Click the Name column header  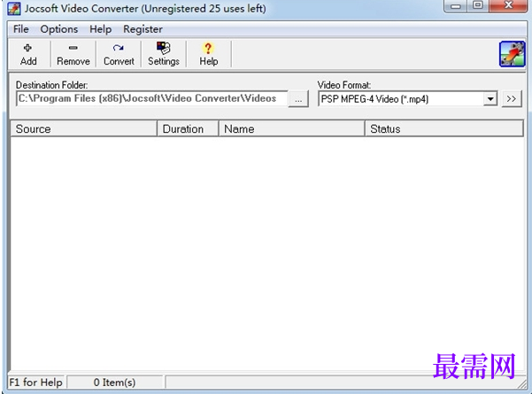[x=292, y=129]
